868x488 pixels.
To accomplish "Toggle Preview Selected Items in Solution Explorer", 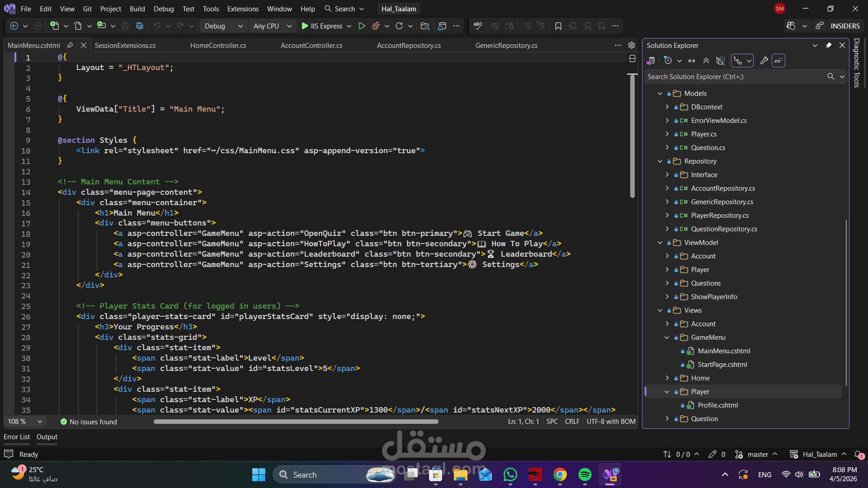I will (x=778, y=61).
